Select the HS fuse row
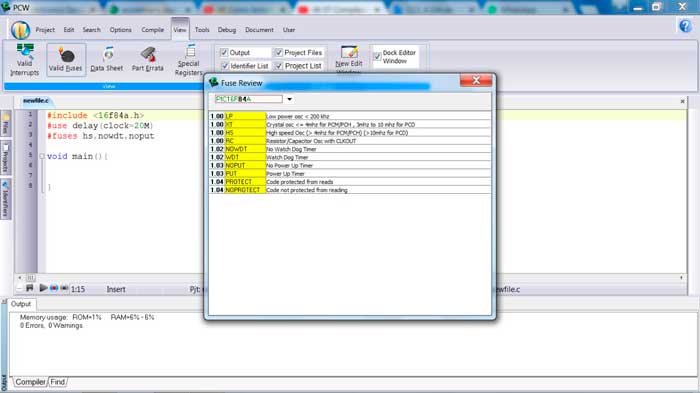This screenshot has width=700, height=393. 350,133
